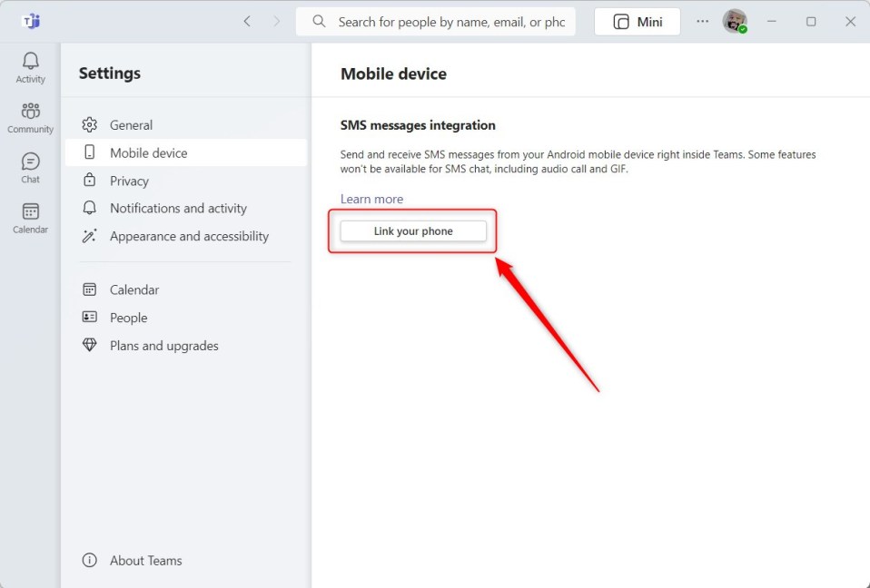Click the General settings gear icon

[x=89, y=124]
